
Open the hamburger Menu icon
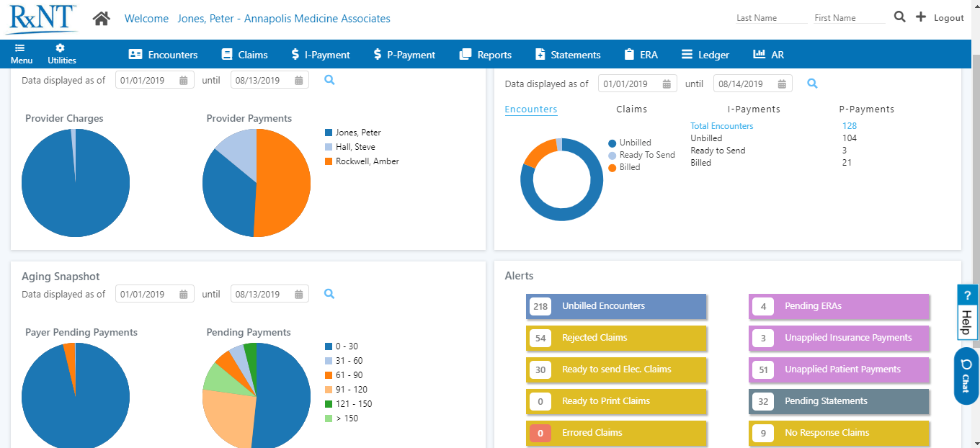(21, 48)
